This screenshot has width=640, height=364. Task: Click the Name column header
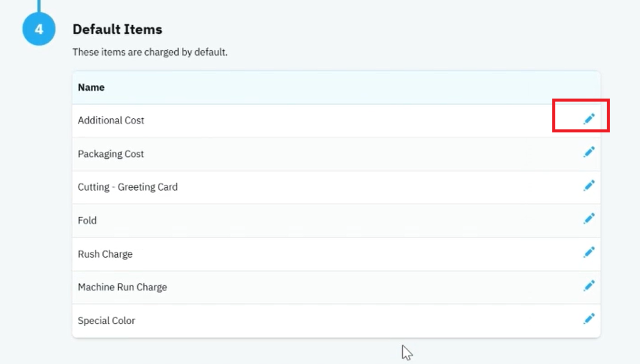coord(91,87)
